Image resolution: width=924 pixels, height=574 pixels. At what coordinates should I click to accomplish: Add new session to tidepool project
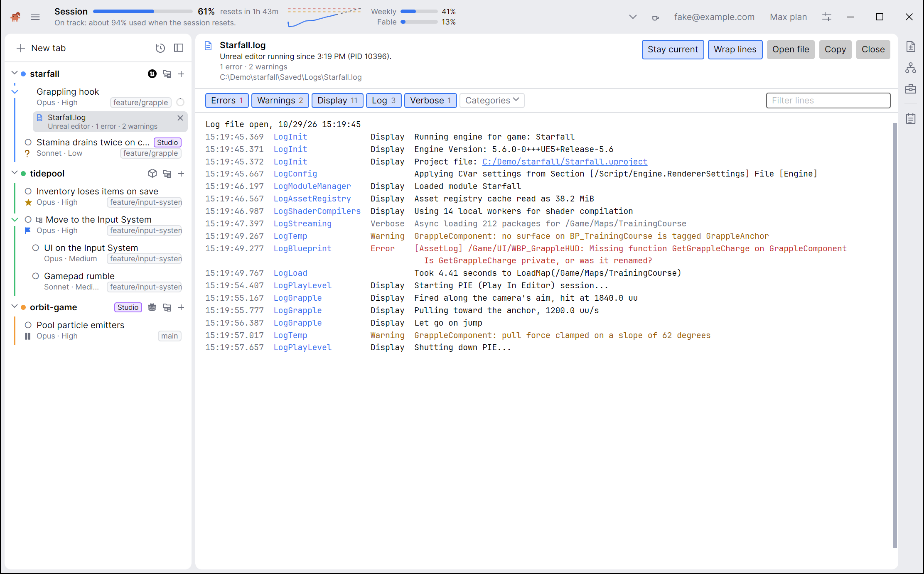[x=181, y=174]
